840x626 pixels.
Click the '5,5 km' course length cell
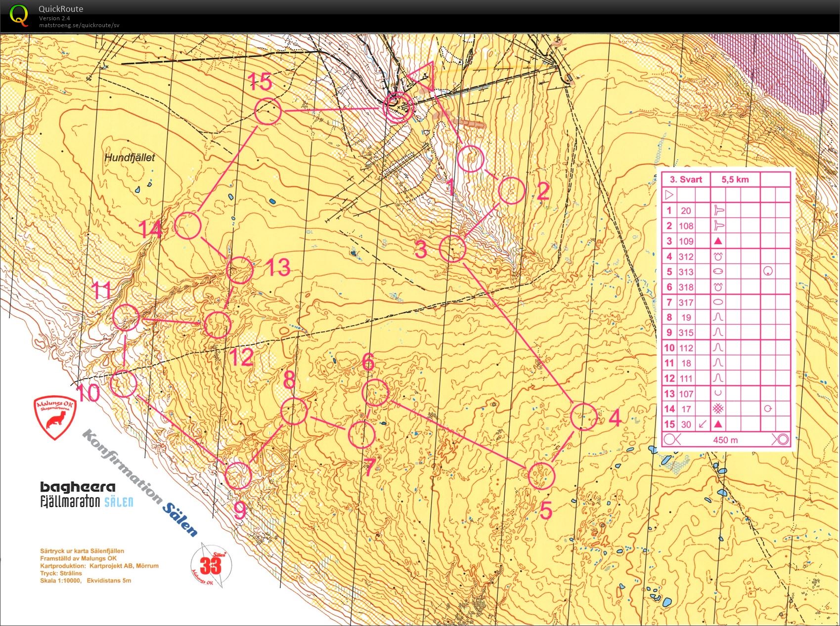(x=735, y=179)
